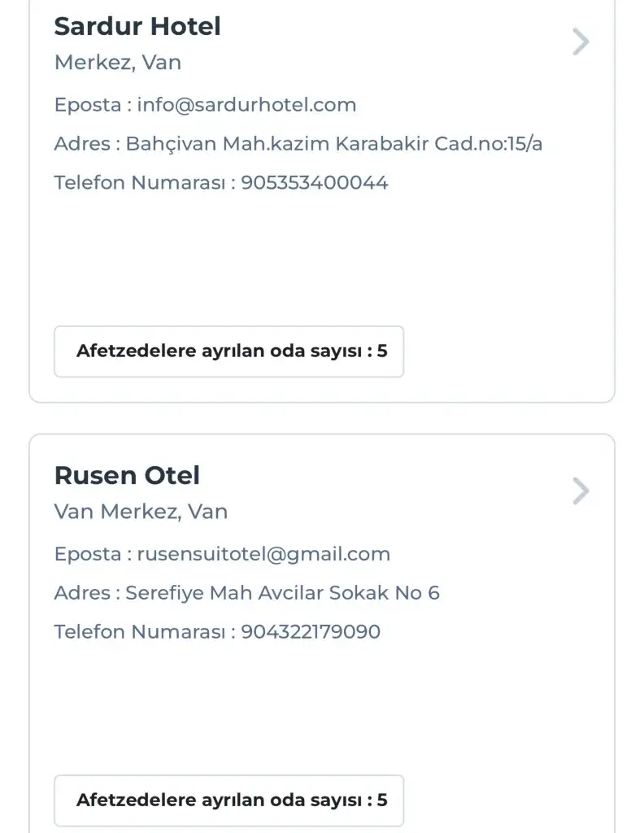Click the "Van Merkez, Van" location text

141,512
